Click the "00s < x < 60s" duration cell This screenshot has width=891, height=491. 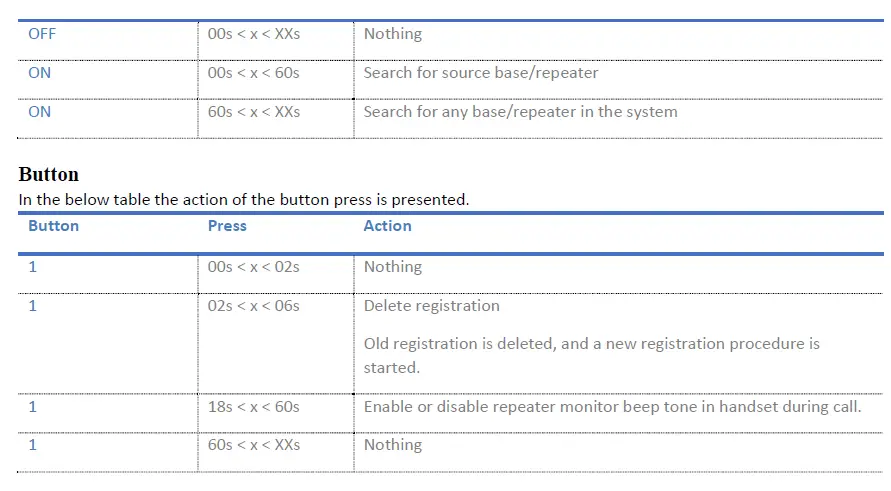[254, 73]
